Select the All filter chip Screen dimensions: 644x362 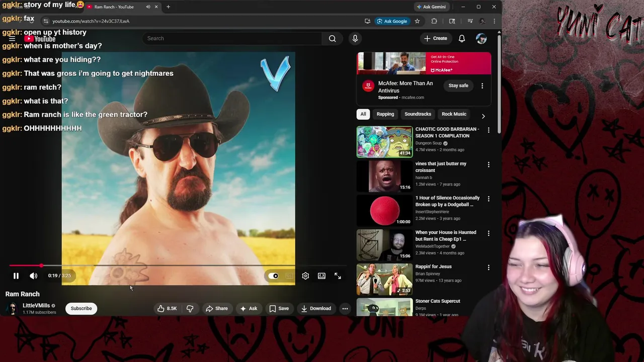tap(363, 114)
